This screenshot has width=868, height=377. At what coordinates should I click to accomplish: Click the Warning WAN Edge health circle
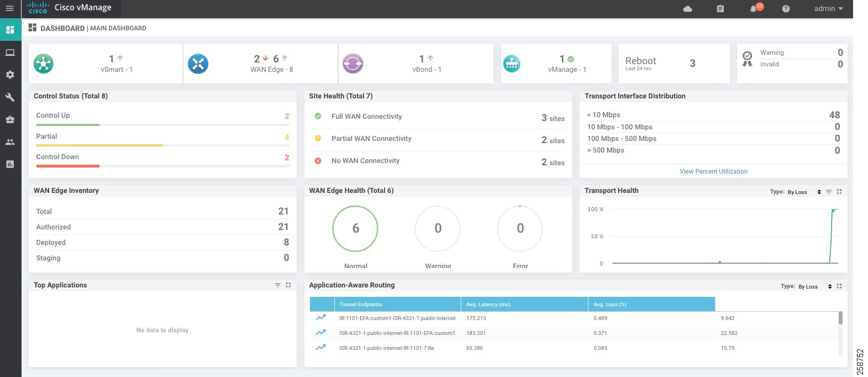tap(438, 228)
